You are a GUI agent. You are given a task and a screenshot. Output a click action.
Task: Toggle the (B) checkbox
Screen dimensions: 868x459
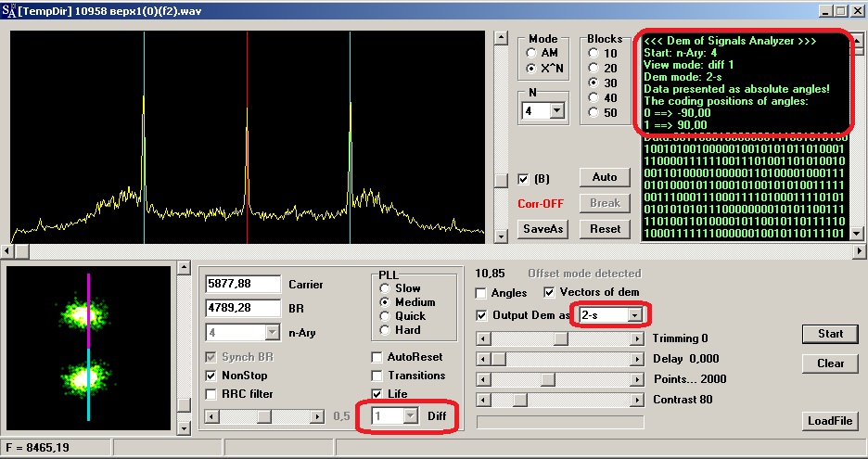pyautogui.click(x=523, y=179)
